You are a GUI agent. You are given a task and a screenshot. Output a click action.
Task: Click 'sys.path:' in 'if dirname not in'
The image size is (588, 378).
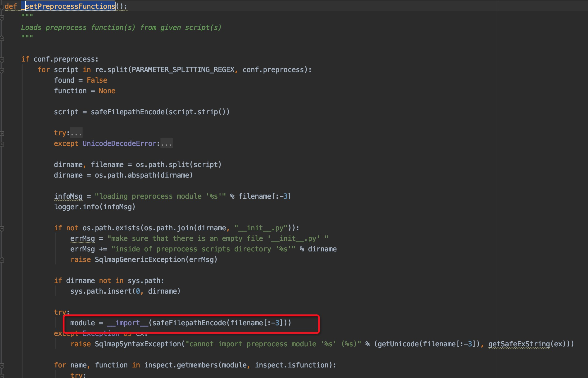(x=146, y=281)
